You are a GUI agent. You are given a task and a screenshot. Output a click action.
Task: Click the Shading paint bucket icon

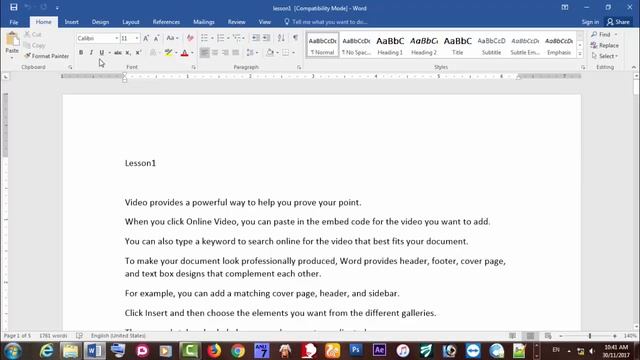click(x=270, y=53)
